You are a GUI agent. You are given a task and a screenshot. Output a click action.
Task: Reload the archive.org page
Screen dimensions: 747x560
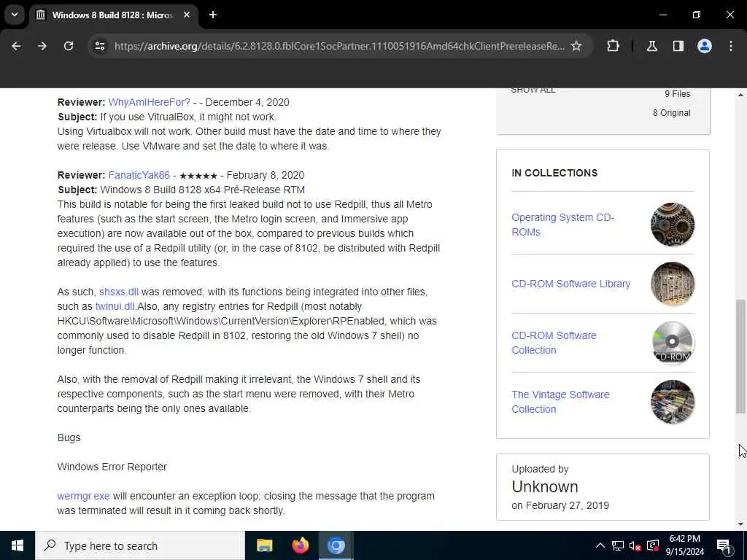(69, 46)
